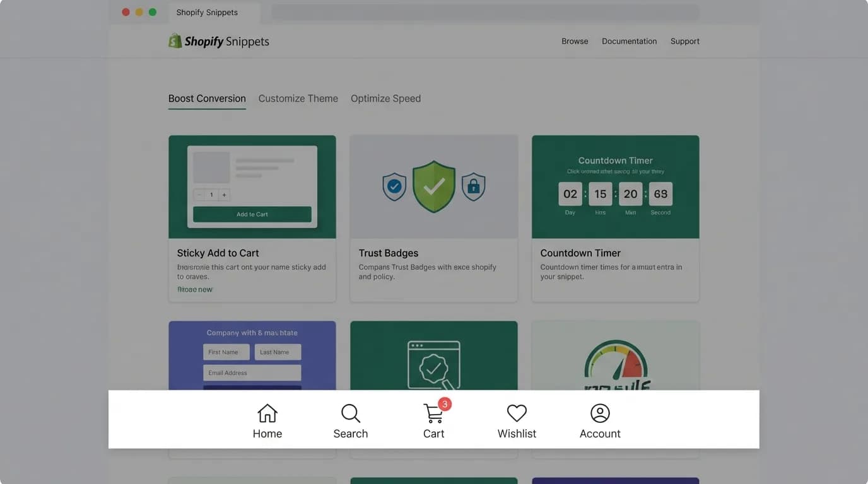Increase quantity with the plus stepper button
This screenshot has width=868, height=484.
pyautogui.click(x=224, y=195)
